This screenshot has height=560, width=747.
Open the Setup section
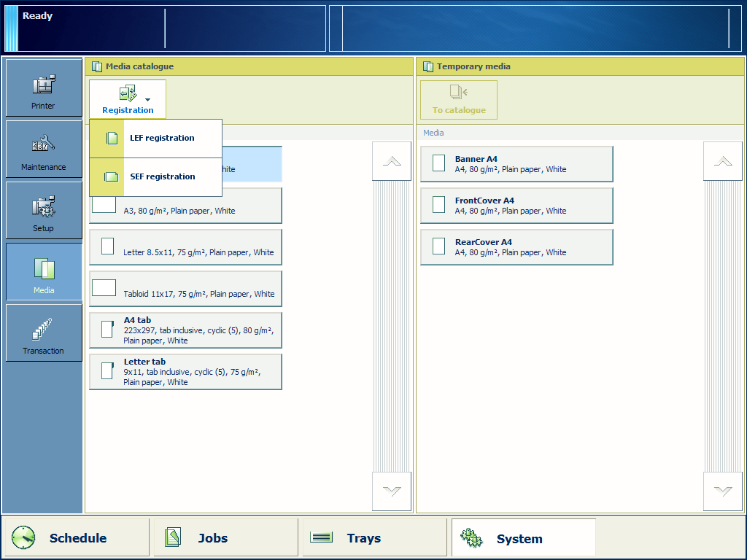(44, 211)
